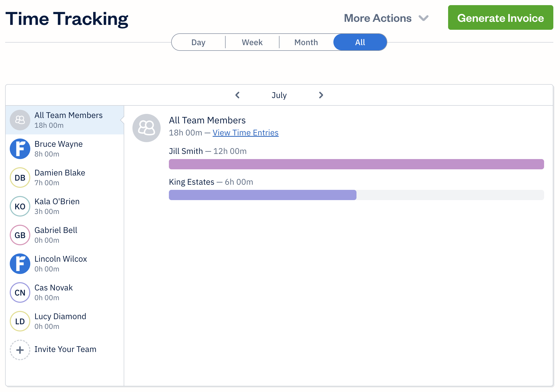This screenshot has width=560, height=392.
Task: Click the All Team Members group avatar in sidebar
Action: pos(20,120)
